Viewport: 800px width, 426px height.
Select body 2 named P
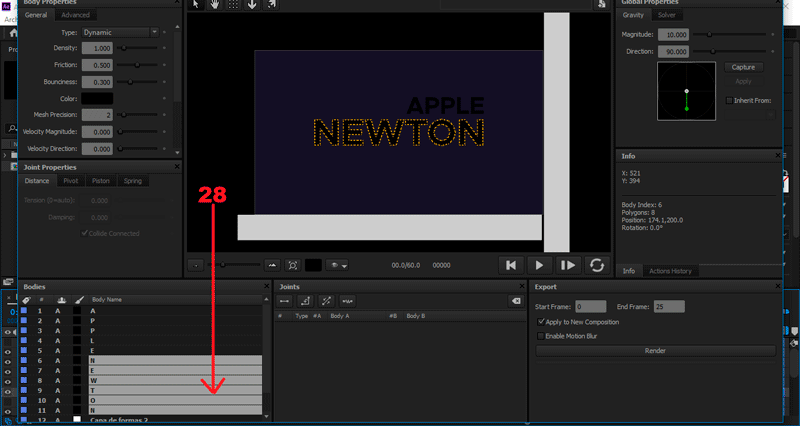(x=175, y=321)
